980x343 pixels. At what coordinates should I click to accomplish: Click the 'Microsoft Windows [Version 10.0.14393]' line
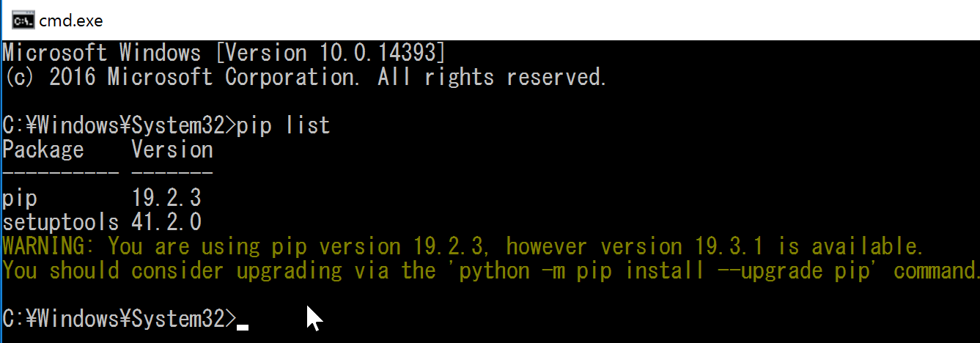[x=224, y=54]
